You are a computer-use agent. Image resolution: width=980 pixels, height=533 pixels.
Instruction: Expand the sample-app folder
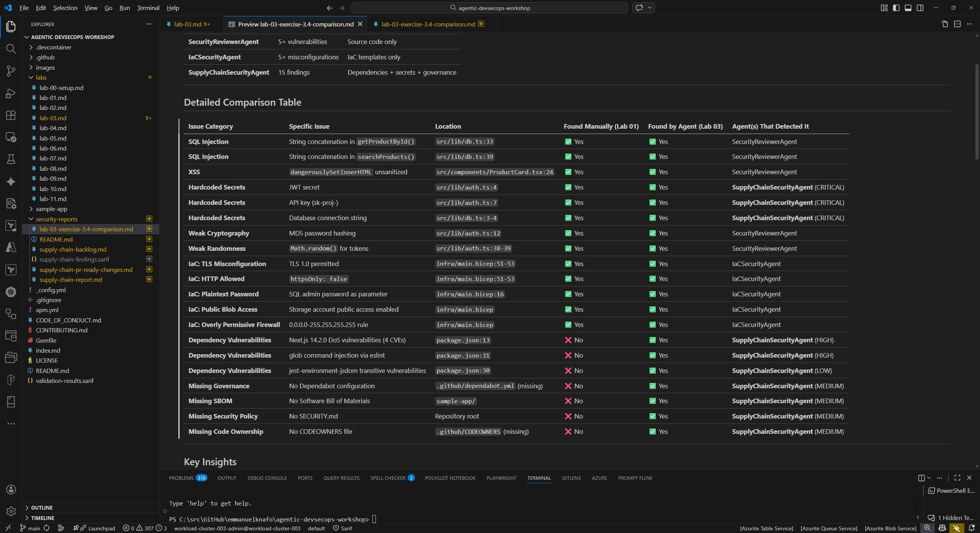(x=51, y=209)
